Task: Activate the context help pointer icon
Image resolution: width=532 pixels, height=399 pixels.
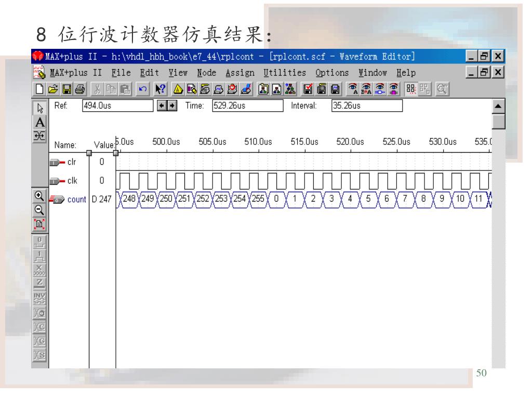Action: pos(160,89)
